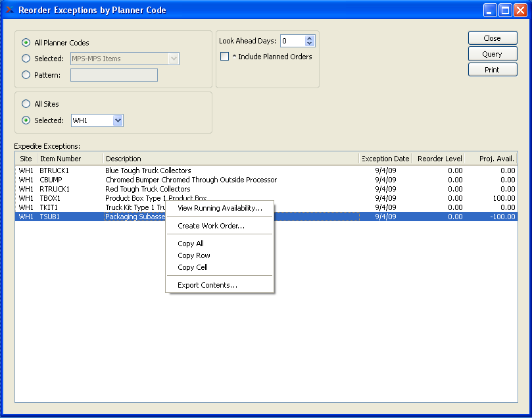
Task: Click the Print button
Action: point(492,70)
